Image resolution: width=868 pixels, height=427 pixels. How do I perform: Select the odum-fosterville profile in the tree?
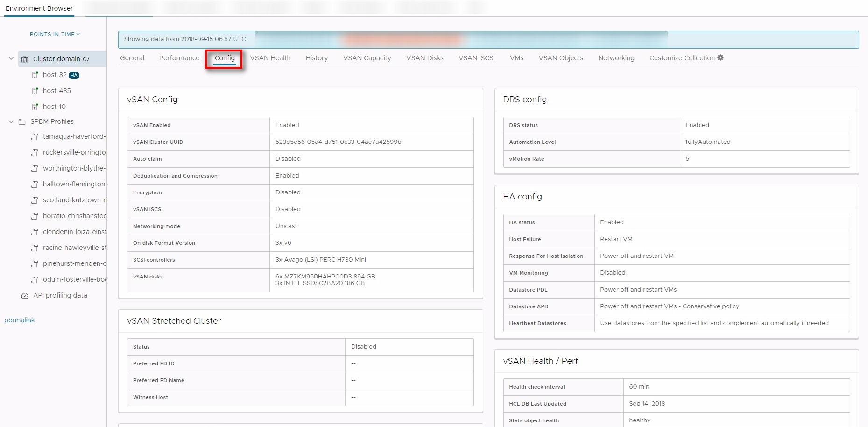pos(74,279)
